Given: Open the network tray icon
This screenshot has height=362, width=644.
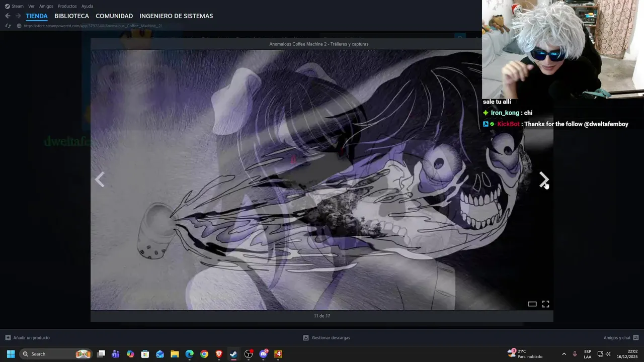Looking at the screenshot, I should 600,354.
